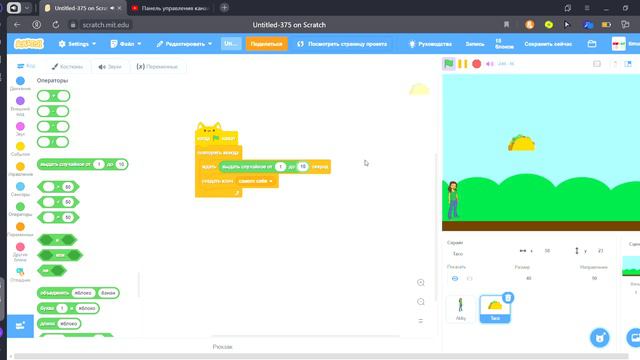
Task: Click 'выдать случайное' block in the palette
Action: [x=82, y=164]
